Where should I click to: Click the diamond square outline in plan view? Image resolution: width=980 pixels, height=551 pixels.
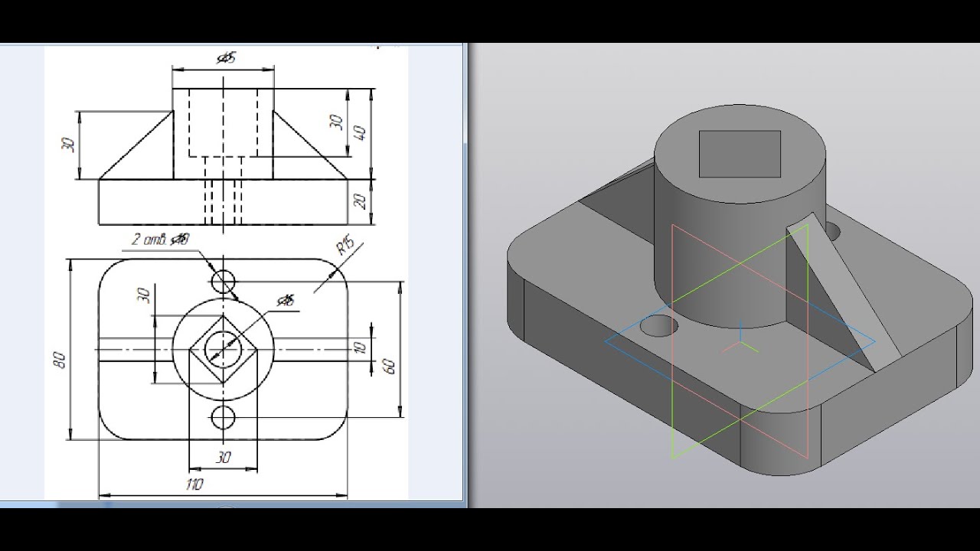pyautogui.click(x=224, y=350)
